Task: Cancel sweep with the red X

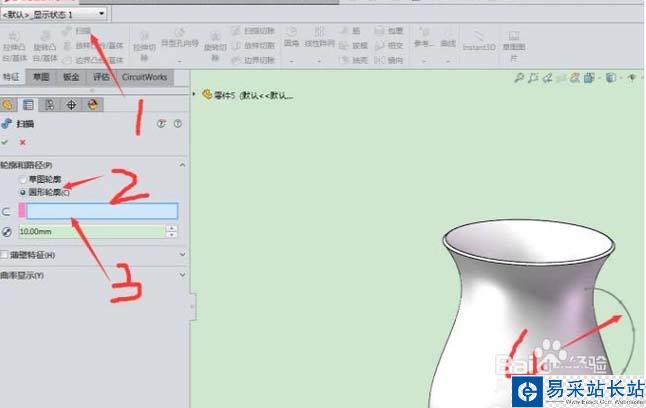Action: pos(22,142)
